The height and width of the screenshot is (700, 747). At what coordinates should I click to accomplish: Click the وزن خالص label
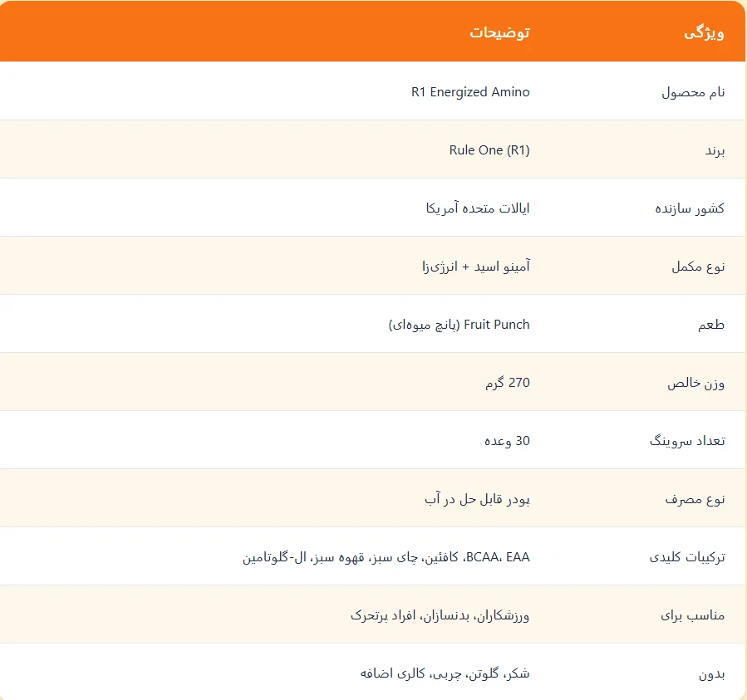(x=695, y=384)
